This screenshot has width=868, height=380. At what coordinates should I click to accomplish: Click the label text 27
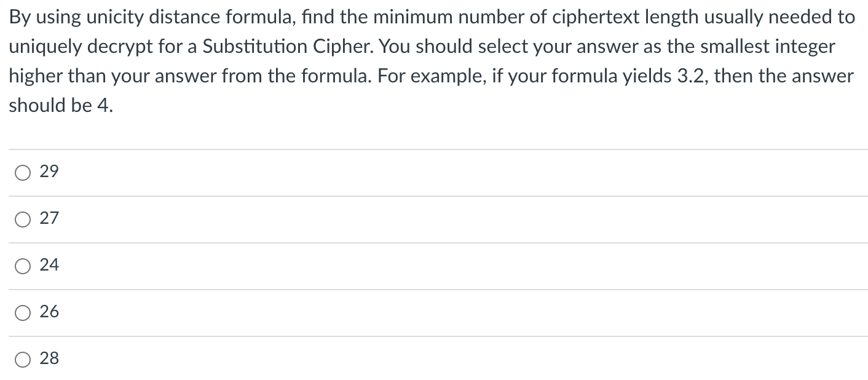point(49,218)
